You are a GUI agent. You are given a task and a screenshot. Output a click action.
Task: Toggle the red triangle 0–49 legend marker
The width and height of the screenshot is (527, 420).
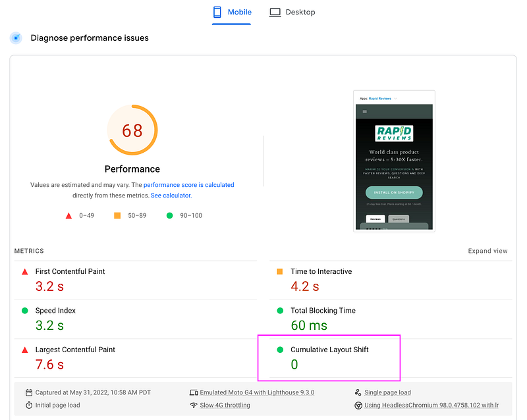[x=68, y=215]
